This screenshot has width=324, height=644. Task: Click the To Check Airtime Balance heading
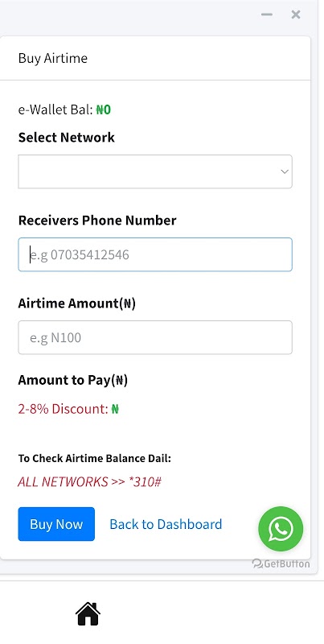coord(94,458)
